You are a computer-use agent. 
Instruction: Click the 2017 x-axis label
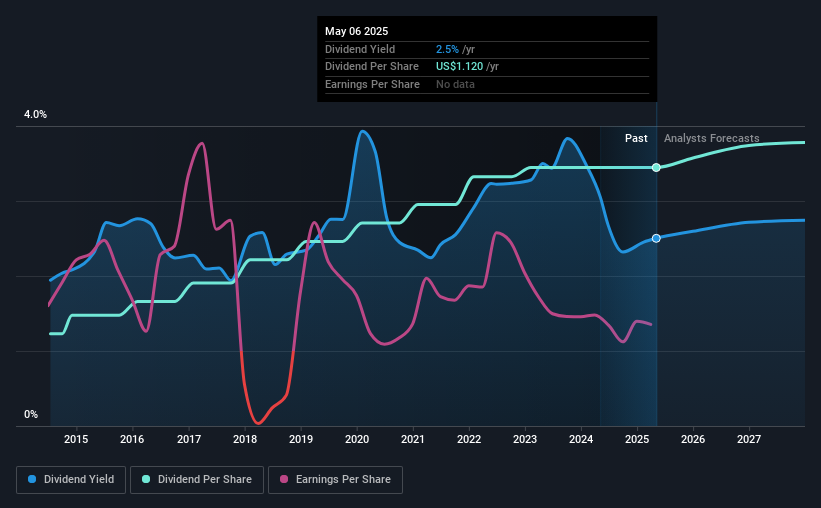tap(189, 439)
